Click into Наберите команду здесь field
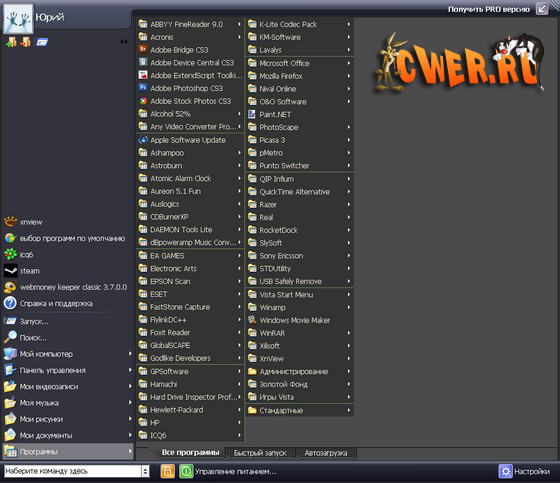This screenshot has height=483, width=560. click(x=73, y=471)
